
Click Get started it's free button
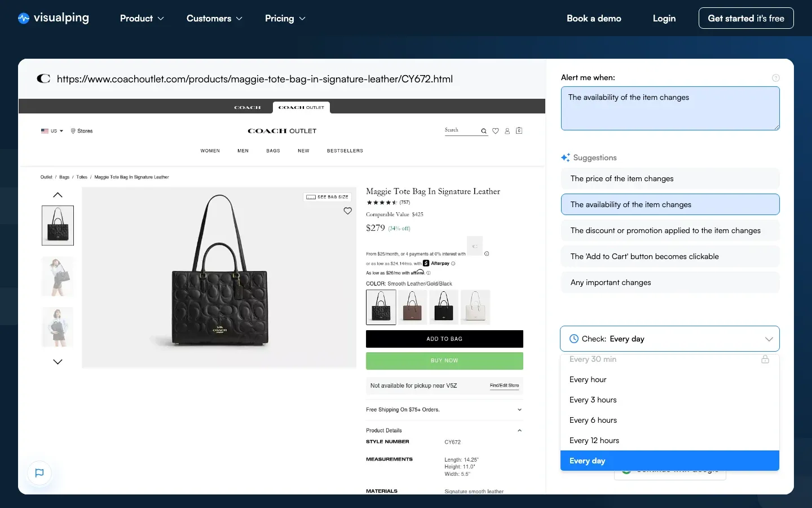(x=746, y=18)
